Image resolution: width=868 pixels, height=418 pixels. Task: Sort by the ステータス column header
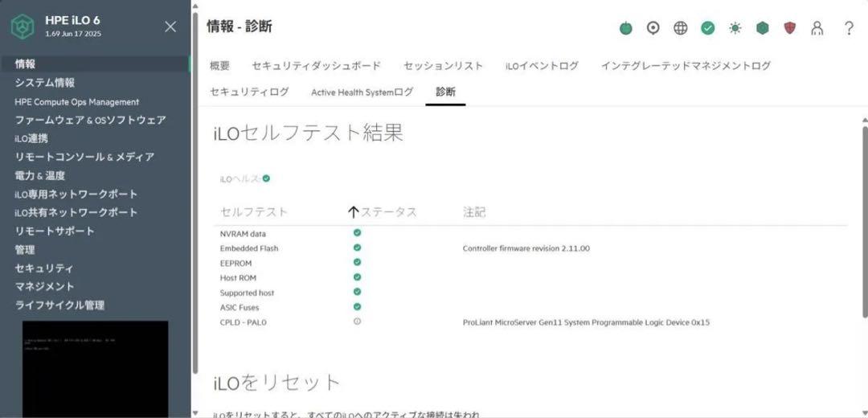click(389, 212)
